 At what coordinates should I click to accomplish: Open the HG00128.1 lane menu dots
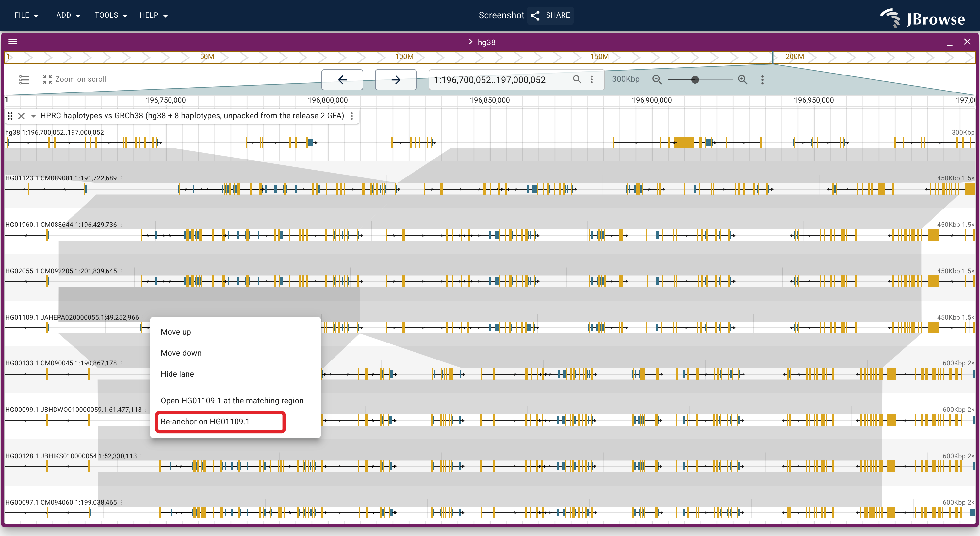[x=141, y=456]
